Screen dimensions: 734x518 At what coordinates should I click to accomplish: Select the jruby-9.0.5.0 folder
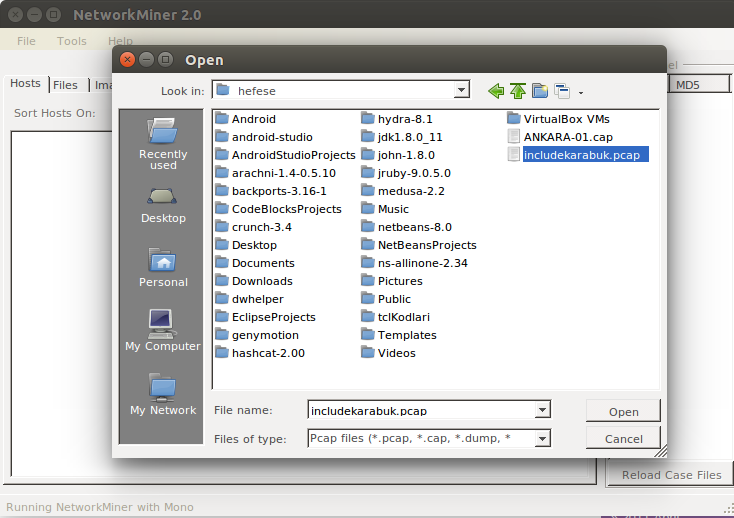point(406,173)
